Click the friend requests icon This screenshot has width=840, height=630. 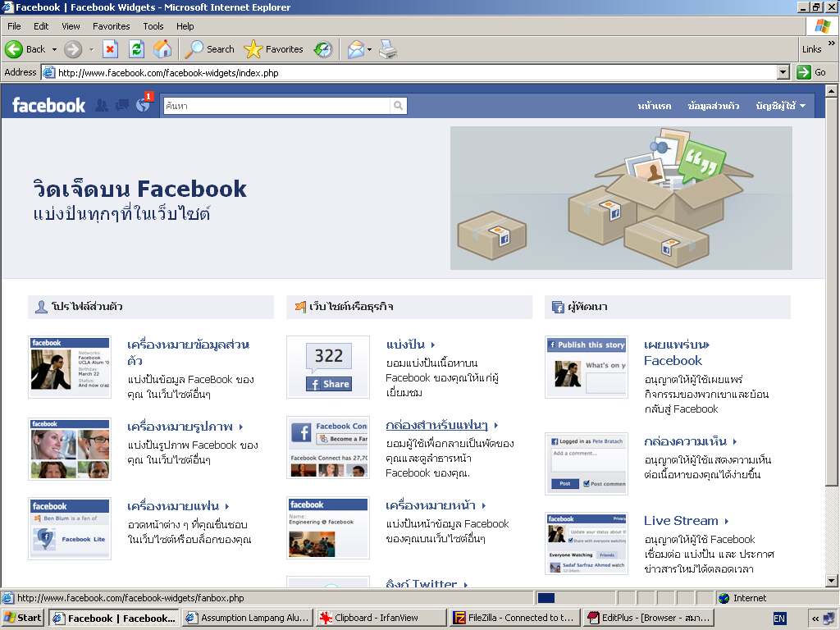coord(102,105)
